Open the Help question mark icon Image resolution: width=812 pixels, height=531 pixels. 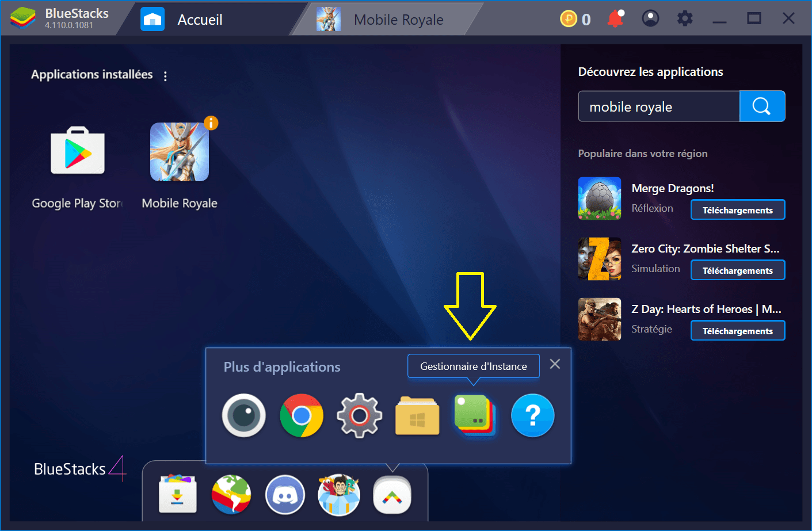pos(533,415)
